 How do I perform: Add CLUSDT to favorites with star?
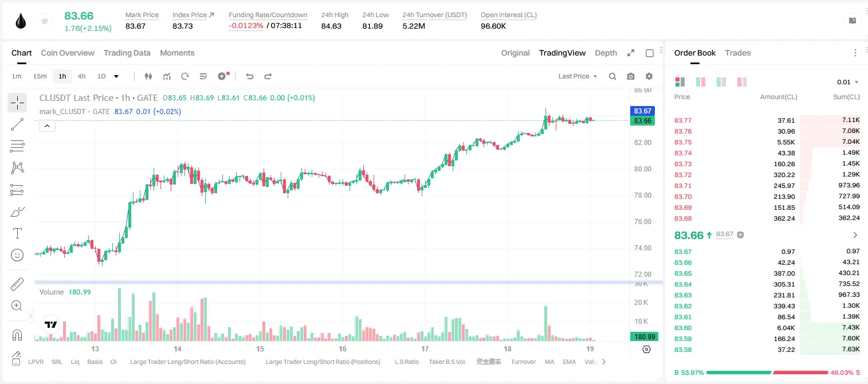pyautogui.click(x=45, y=21)
